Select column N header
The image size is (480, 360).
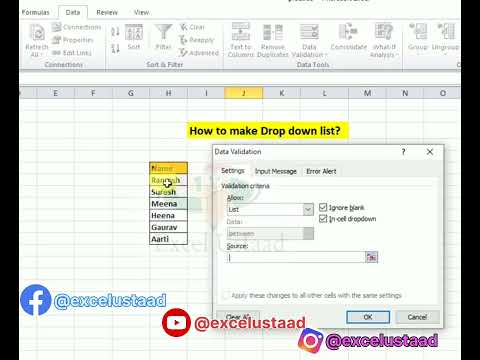click(405, 93)
